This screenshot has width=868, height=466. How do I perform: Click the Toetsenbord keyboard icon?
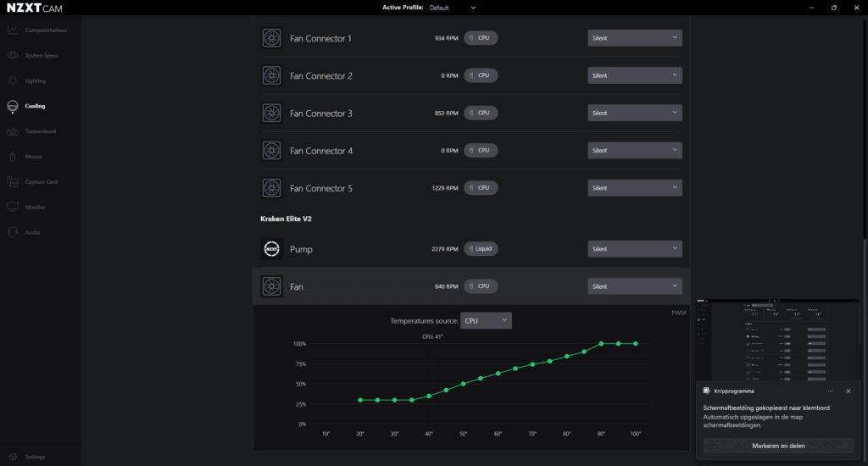click(13, 131)
